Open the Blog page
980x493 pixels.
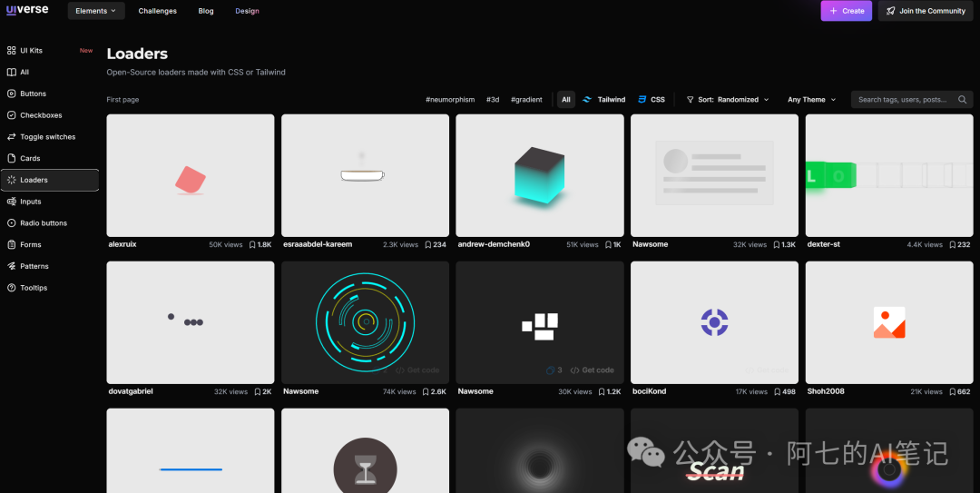tap(206, 11)
